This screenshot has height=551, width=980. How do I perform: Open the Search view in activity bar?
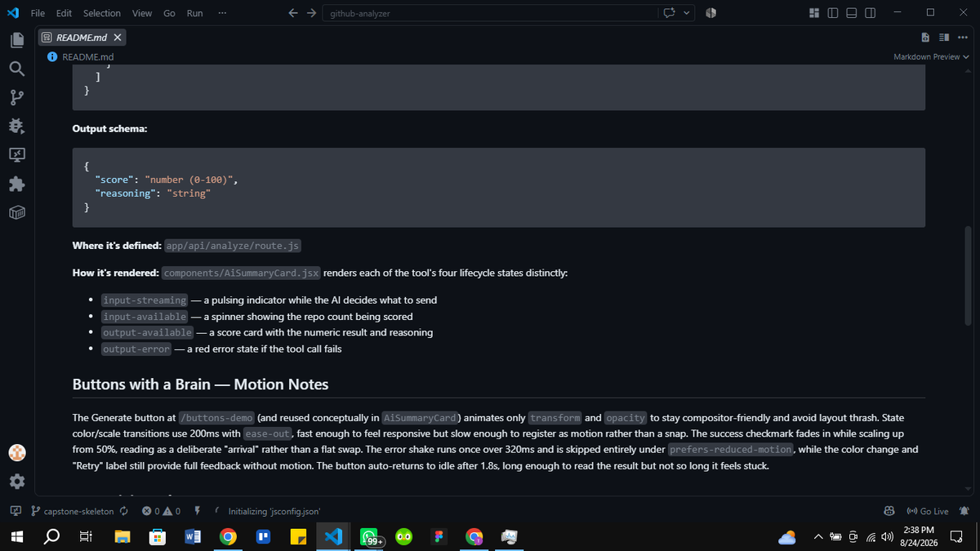click(16, 69)
